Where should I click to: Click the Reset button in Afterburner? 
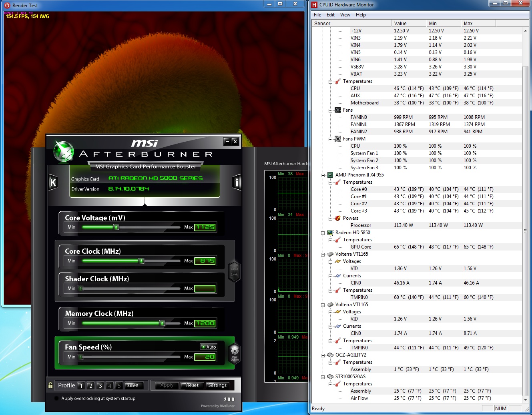click(192, 385)
